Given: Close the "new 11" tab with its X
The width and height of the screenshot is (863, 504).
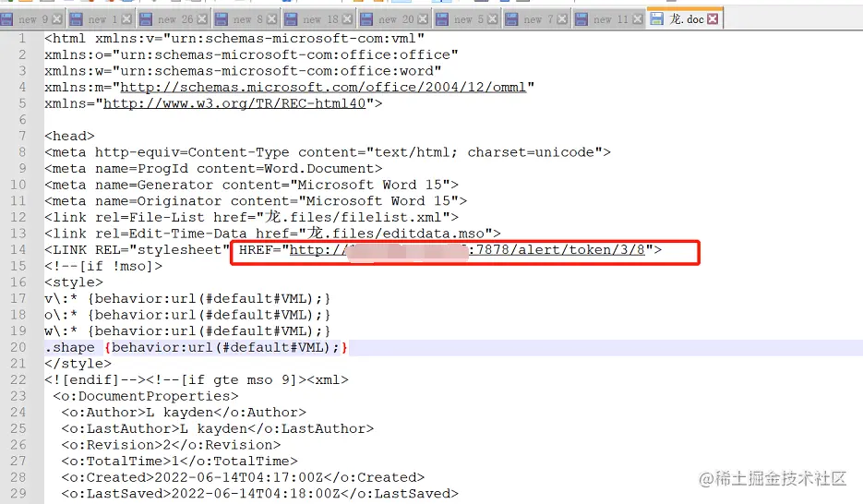Looking at the screenshot, I should [x=638, y=19].
